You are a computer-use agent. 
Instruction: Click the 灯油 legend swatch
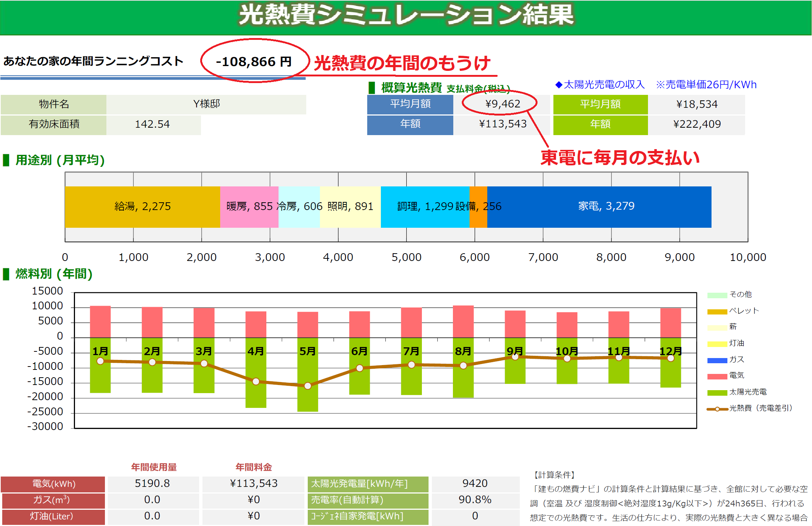coord(717,344)
